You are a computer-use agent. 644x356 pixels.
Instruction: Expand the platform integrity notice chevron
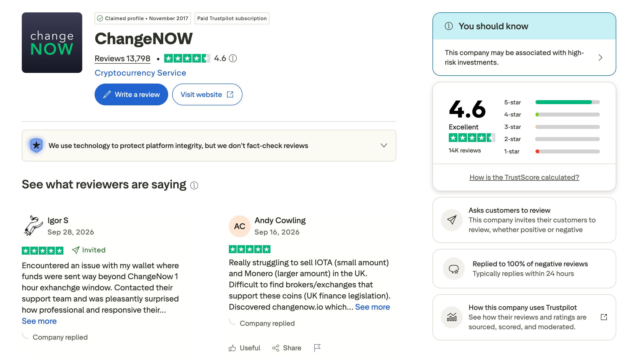[384, 145]
